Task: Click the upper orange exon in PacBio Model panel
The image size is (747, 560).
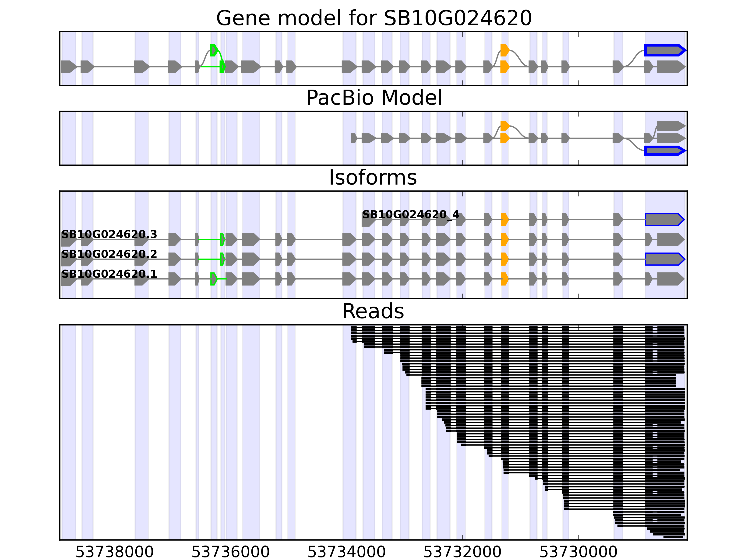Action: (x=504, y=126)
